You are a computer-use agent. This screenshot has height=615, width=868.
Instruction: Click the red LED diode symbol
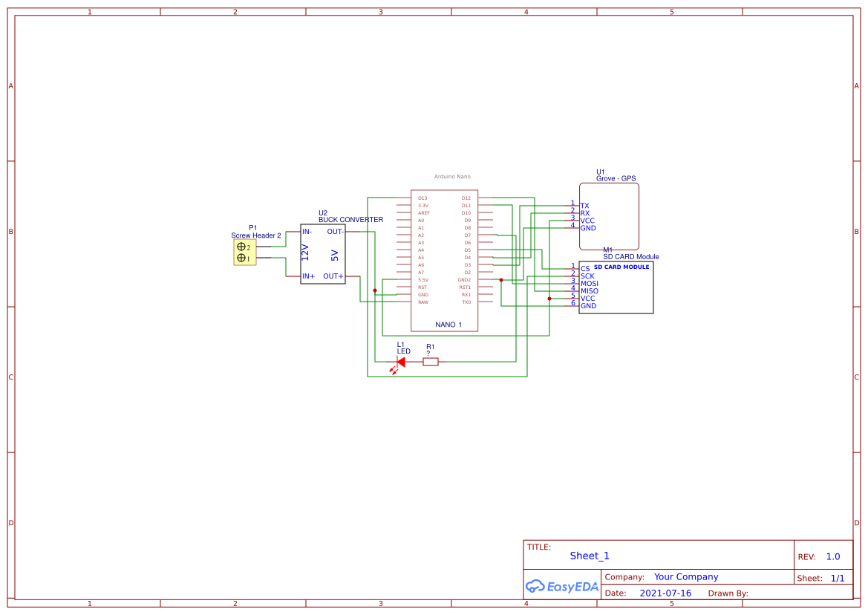pos(399,362)
